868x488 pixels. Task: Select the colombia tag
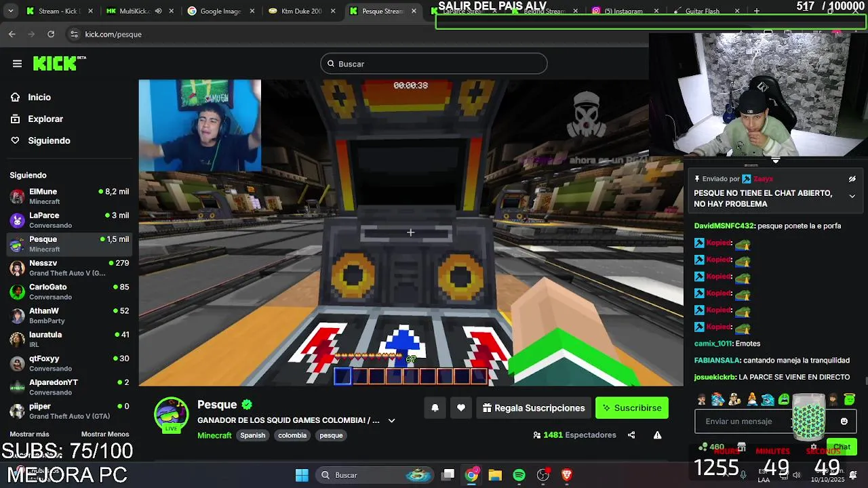[292, 435]
